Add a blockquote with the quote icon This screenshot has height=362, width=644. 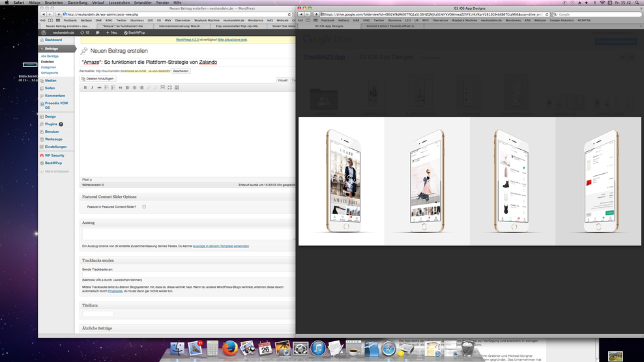(x=121, y=87)
